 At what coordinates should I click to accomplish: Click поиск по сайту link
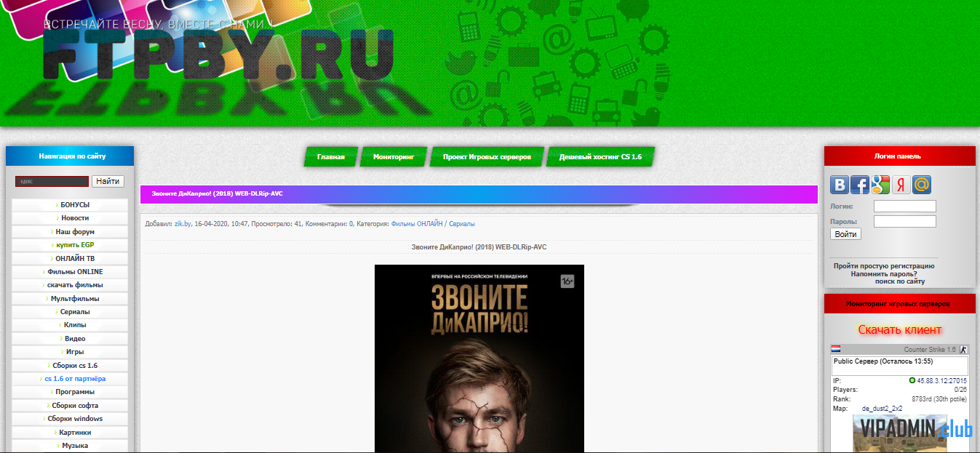pyautogui.click(x=900, y=281)
